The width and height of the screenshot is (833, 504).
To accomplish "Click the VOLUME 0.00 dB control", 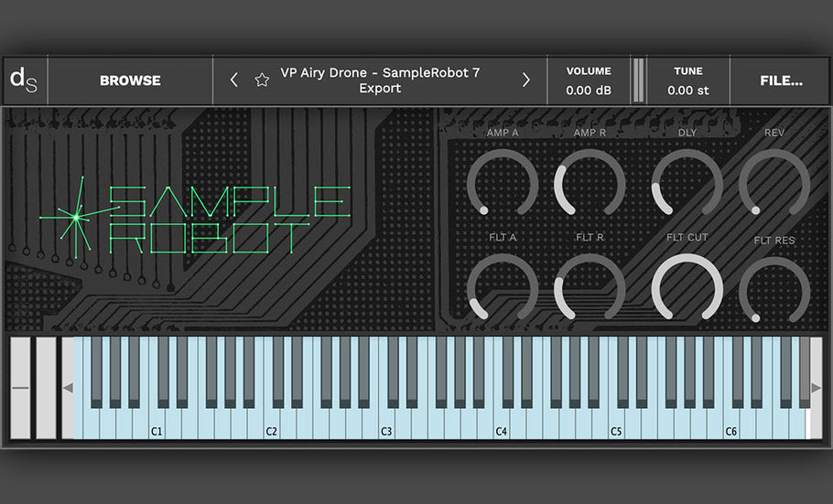I will tap(589, 80).
